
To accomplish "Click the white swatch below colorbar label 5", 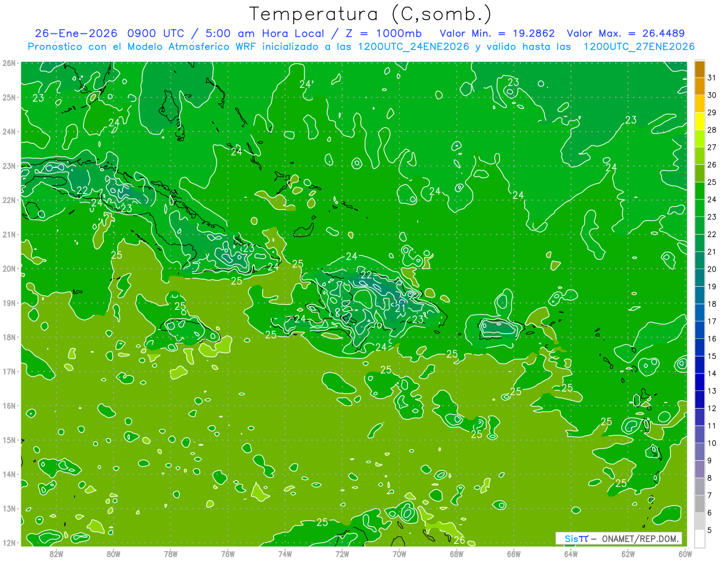I will point(699,538).
